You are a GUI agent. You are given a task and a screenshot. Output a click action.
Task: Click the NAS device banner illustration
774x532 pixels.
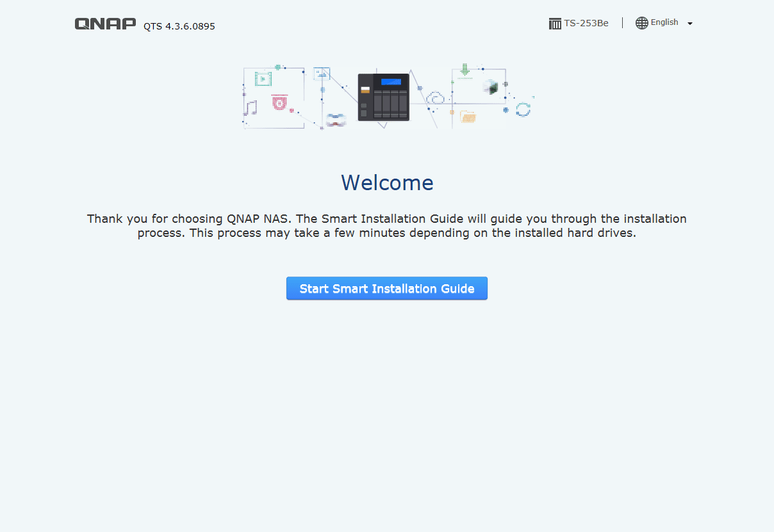click(x=387, y=96)
